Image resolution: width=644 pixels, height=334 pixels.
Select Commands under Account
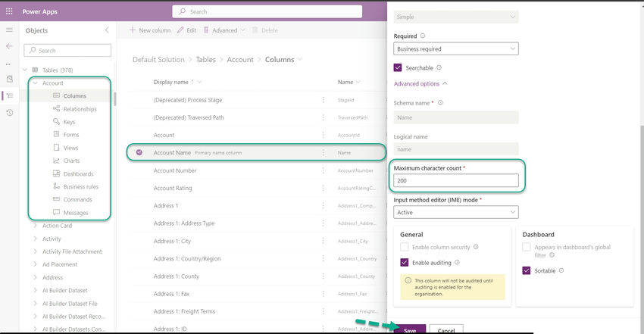[77, 199]
